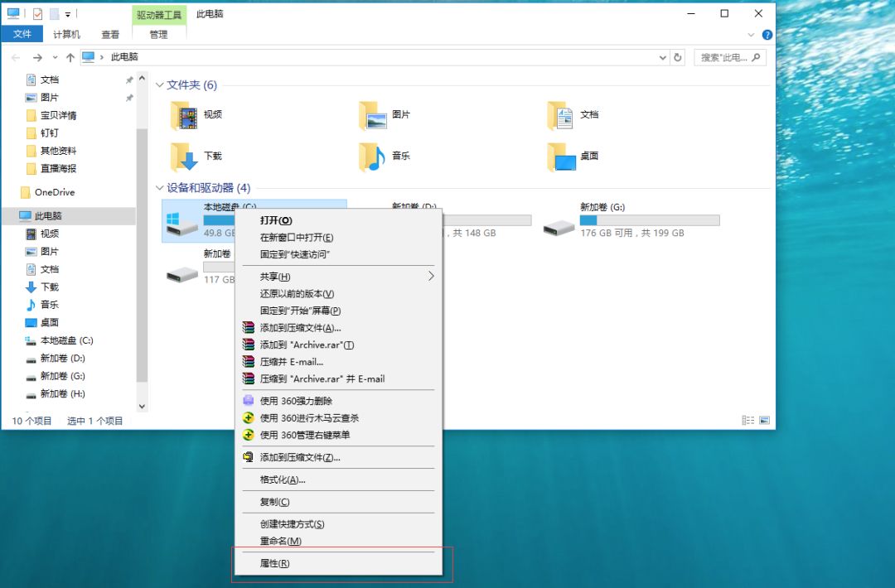The height and width of the screenshot is (588, 895).
Task: Switch to the 查看 tab
Action: click(110, 34)
